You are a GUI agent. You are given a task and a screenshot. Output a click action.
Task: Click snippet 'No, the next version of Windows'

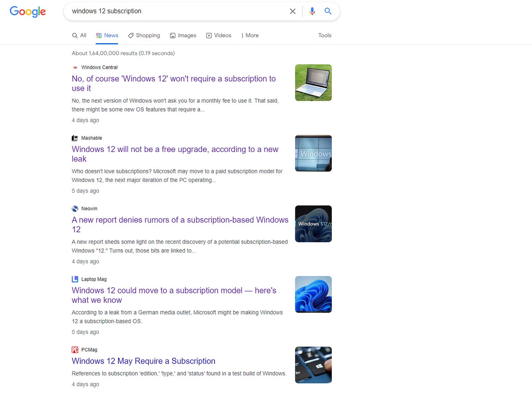tap(175, 105)
